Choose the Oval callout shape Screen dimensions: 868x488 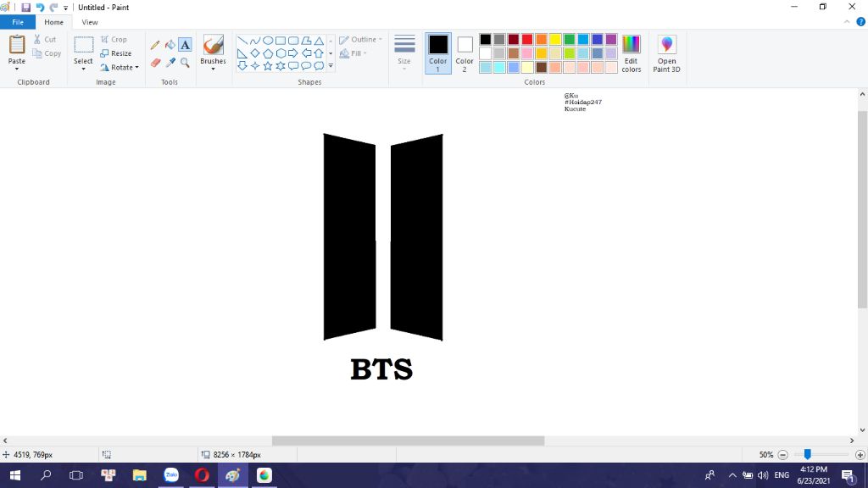(x=306, y=66)
